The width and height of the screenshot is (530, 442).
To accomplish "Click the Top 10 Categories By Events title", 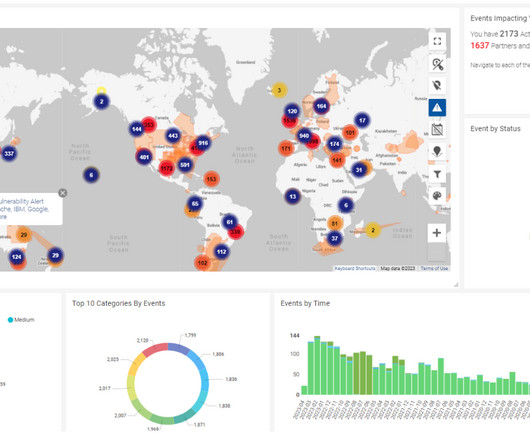I will click(119, 303).
